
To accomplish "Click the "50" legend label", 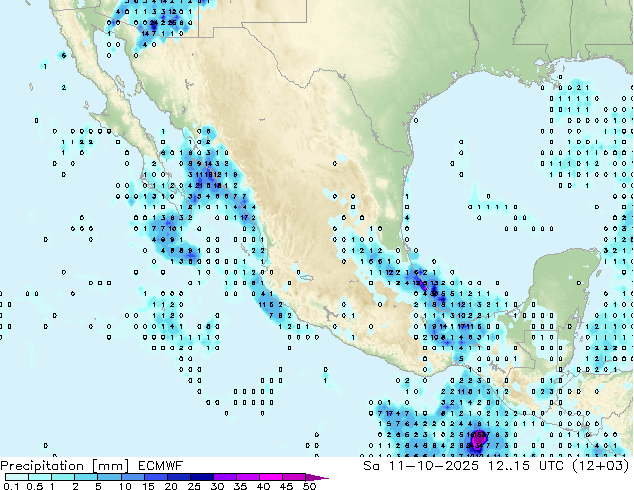I will tap(309, 486).
